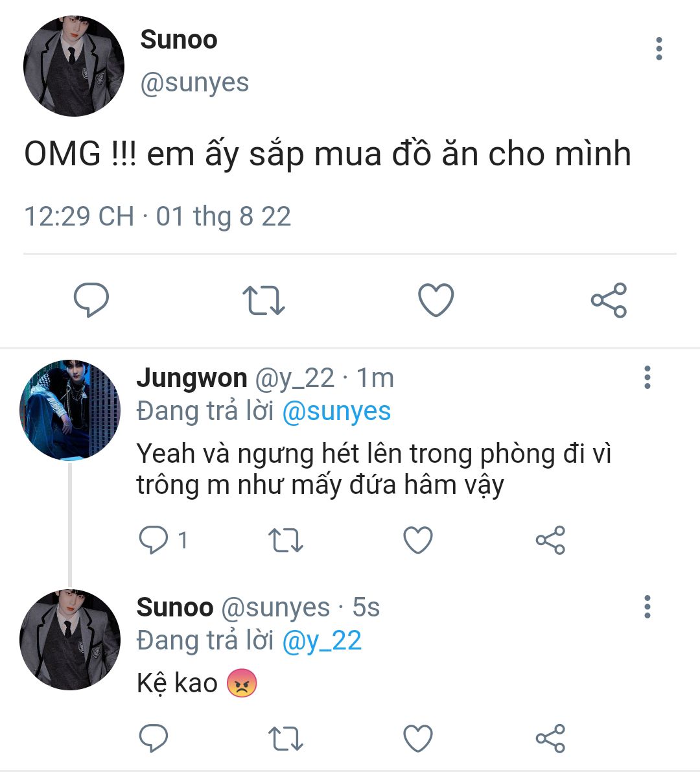Share the "Kệ kao" reply

[550, 738]
